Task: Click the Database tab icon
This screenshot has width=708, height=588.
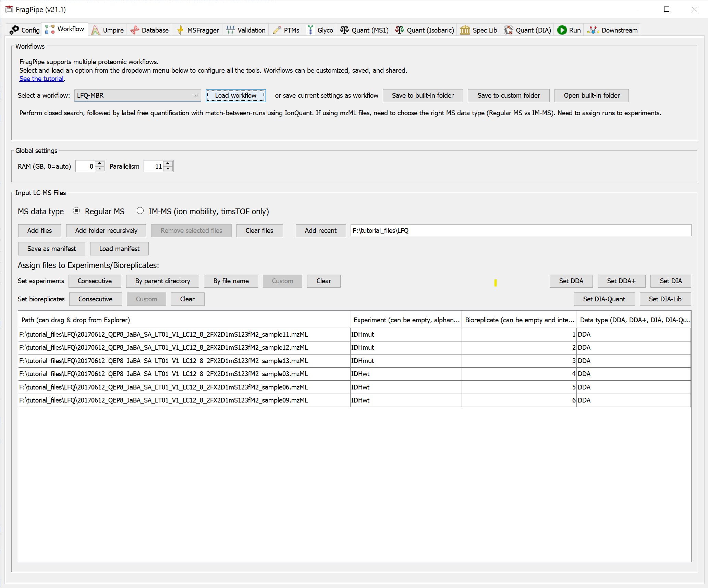Action: (x=135, y=30)
